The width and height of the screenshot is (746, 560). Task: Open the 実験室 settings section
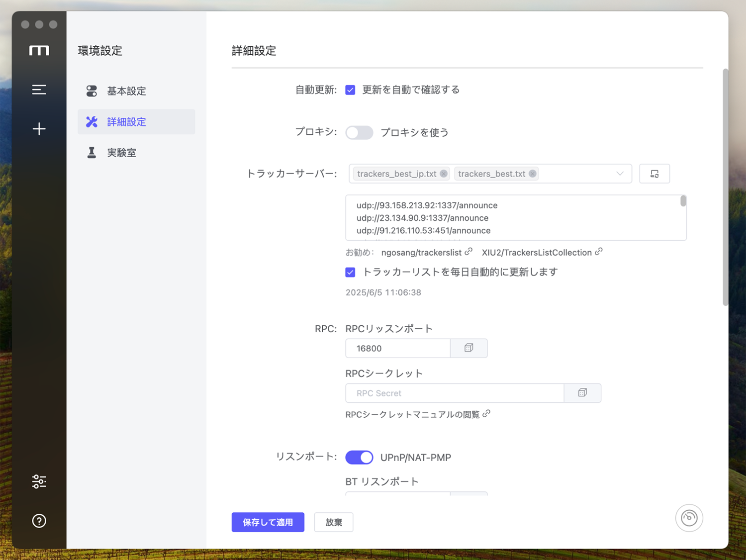pyautogui.click(x=122, y=152)
